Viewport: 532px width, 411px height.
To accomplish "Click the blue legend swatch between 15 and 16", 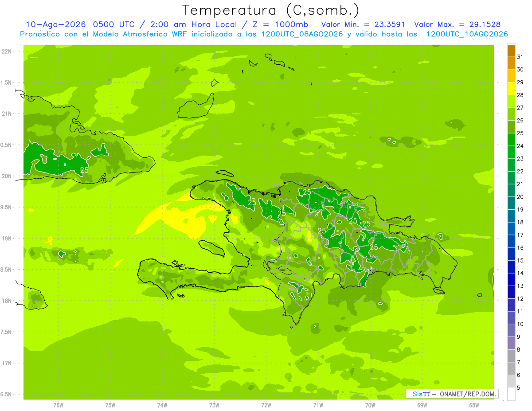I will [511, 254].
